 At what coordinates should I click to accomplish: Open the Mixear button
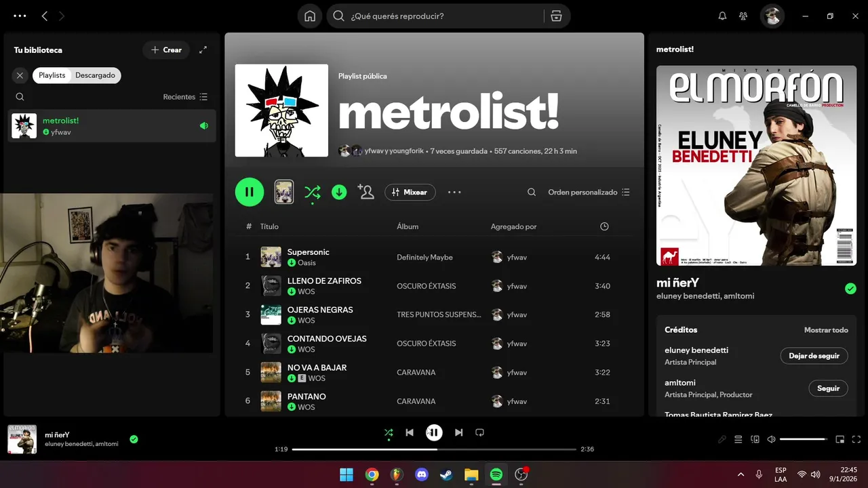[x=410, y=192]
